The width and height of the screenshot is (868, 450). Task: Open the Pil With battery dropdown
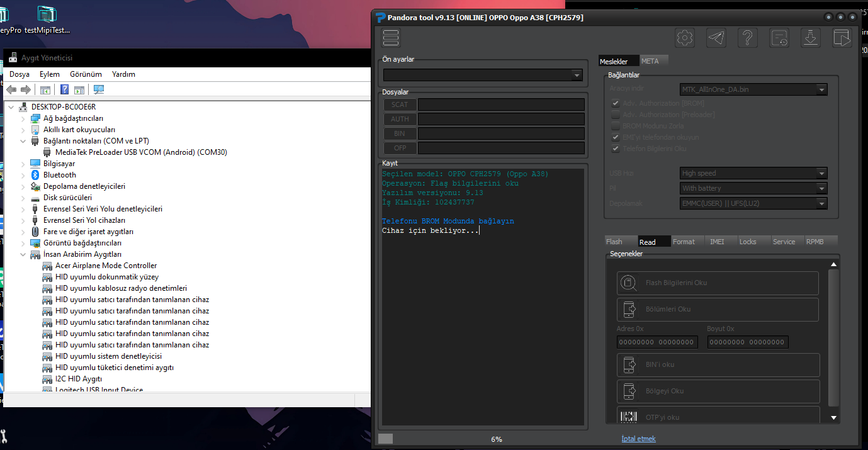pyautogui.click(x=754, y=188)
